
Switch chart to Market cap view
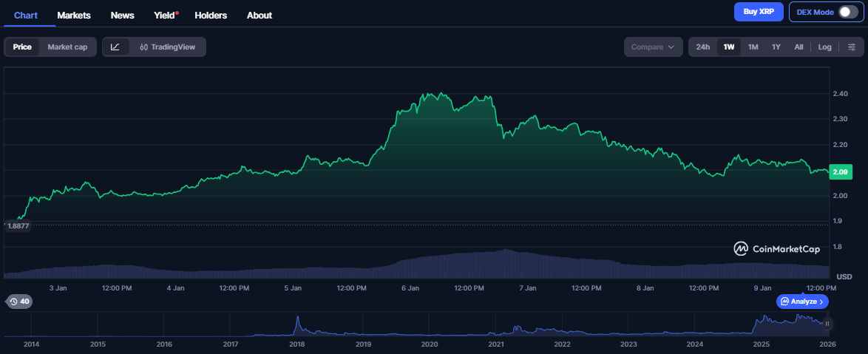point(67,47)
